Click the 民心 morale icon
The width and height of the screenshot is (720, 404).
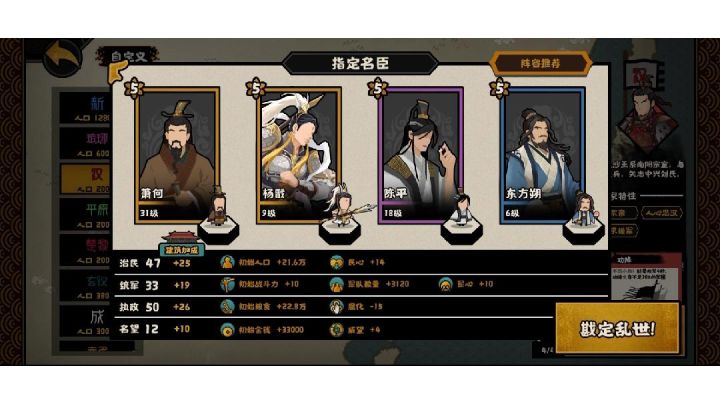pyautogui.click(x=337, y=262)
